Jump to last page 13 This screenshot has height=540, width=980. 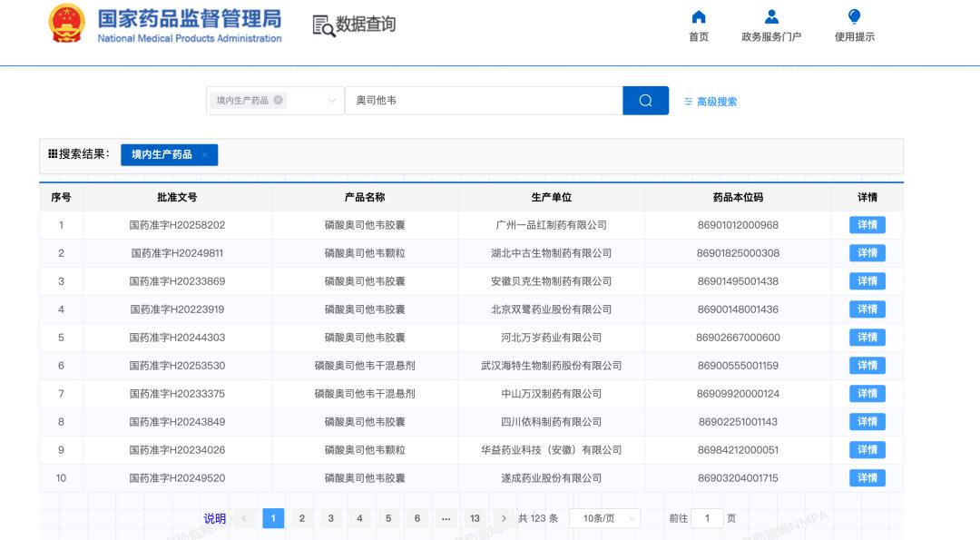[475, 518]
